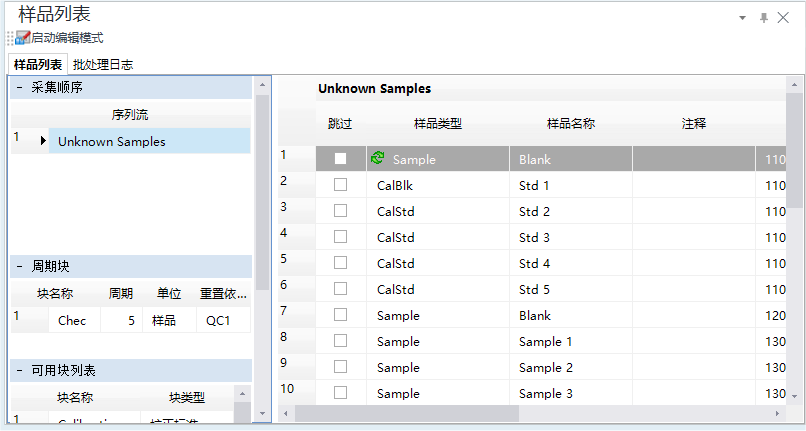
Task: Toggle the skip checkbox in Blank row 1
Action: 340,158
